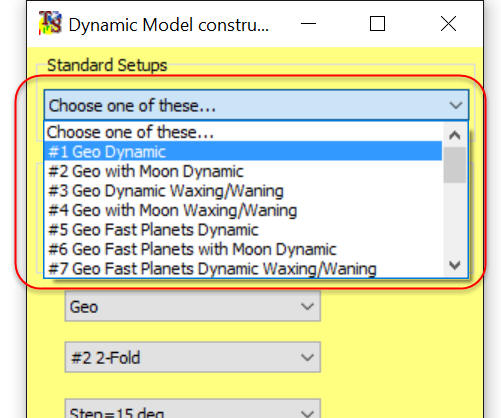Screen dimensions: 501x418
Task: Select '#5 Geo Fast Planets Dynamic'
Action: pyautogui.click(x=243, y=230)
